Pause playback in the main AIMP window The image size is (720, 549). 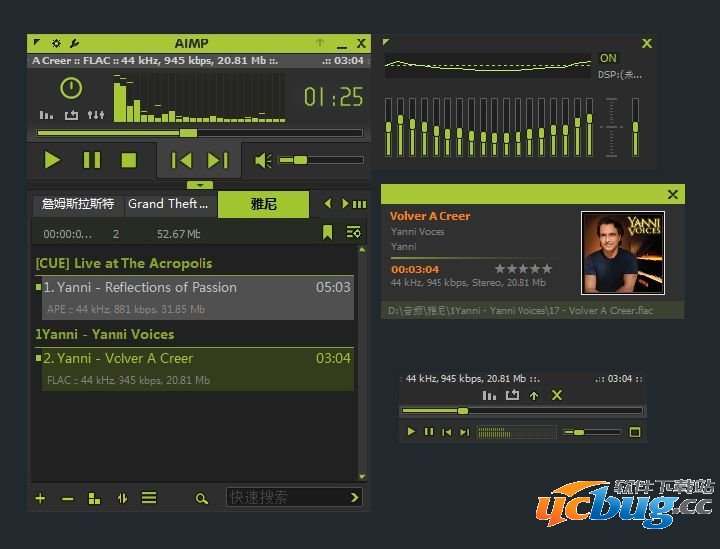[x=91, y=160]
